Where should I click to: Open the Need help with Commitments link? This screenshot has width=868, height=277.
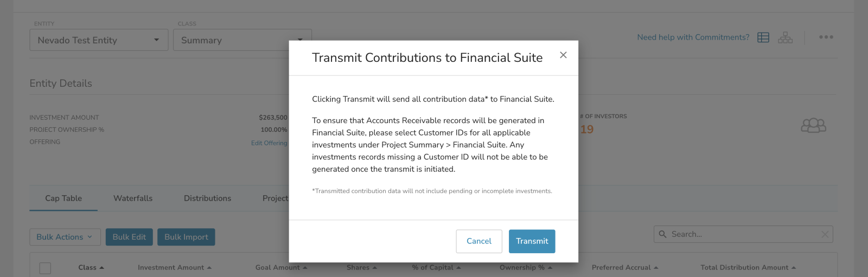click(x=693, y=37)
